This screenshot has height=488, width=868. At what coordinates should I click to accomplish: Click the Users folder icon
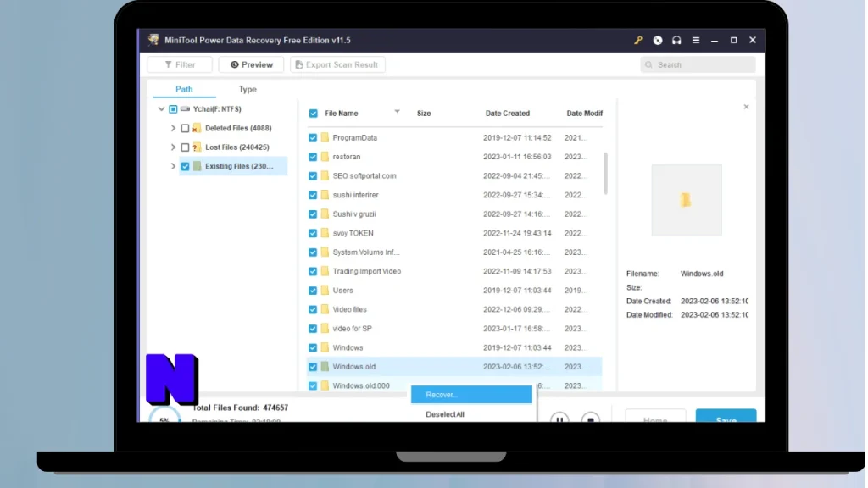click(325, 290)
